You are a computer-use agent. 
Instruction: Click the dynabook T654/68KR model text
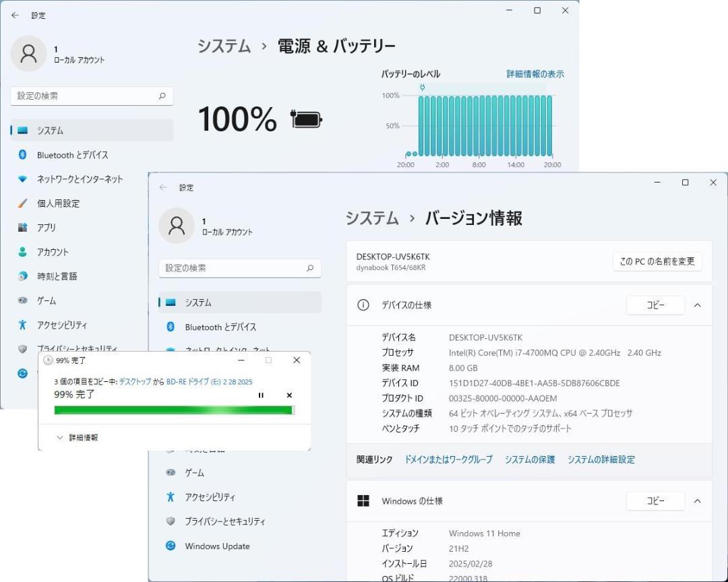pyautogui.click(x=391, y=268)
